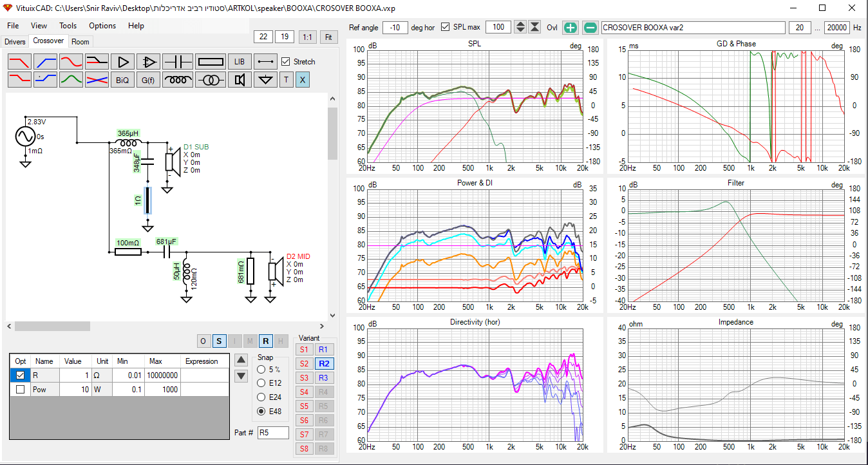Insert the red and black step filter block
The image size is (868, 465).
coord(97,62)
